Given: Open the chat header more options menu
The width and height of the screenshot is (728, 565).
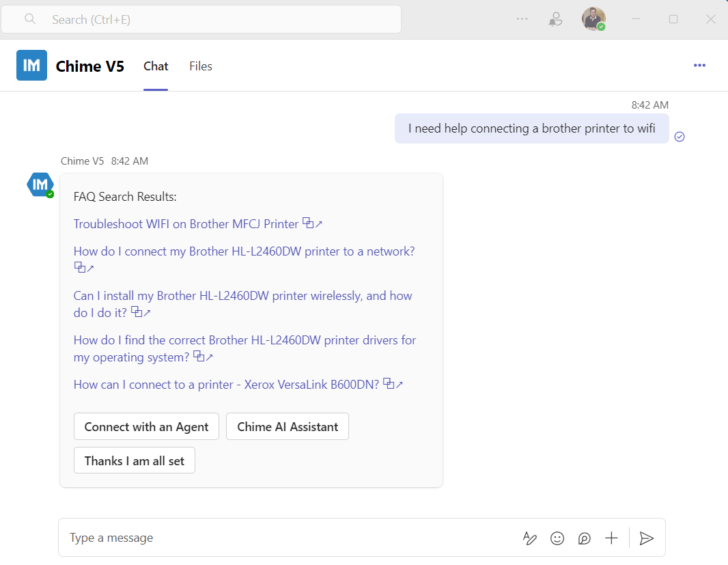Looking at the screenshot, I should click(x=699, y=66).
